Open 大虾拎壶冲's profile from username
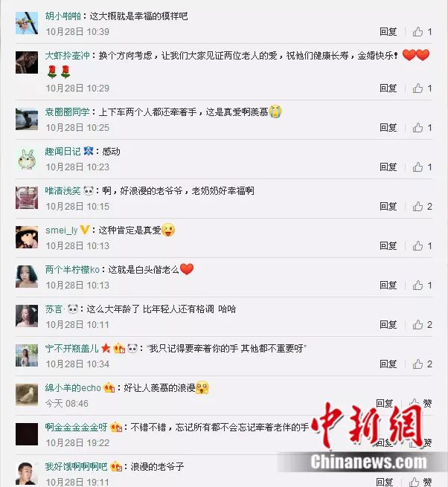This screenshot has height=487, width=448. point(68,56)
